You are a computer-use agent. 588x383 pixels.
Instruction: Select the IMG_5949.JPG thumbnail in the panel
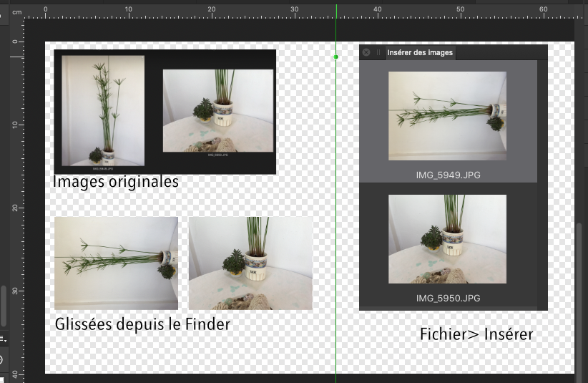click(447, 116)
